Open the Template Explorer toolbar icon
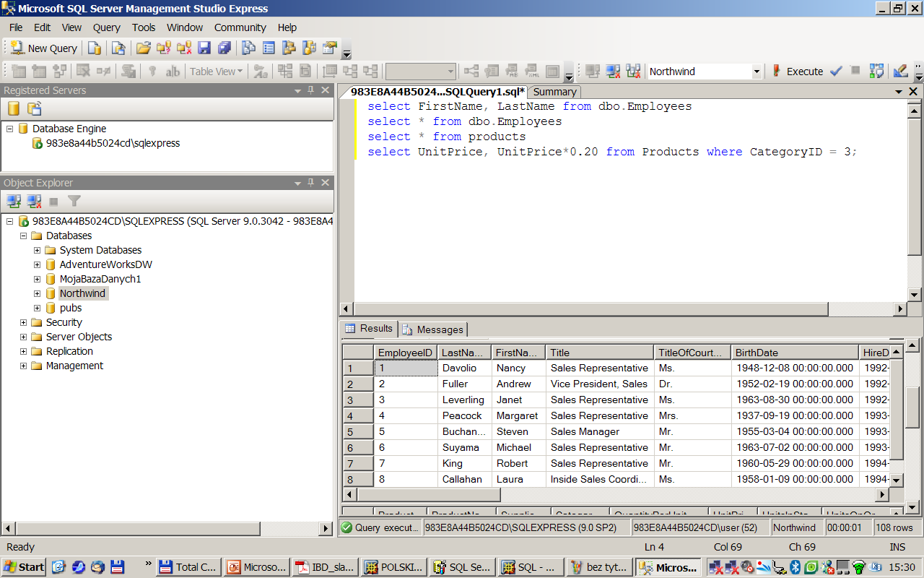 (309, 48)
